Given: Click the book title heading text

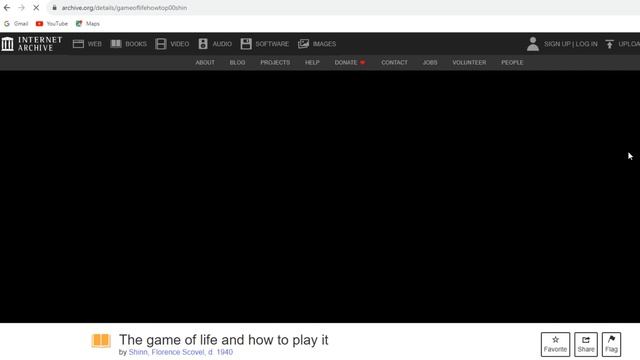Looking at the screenshot, I should [224, 340].
